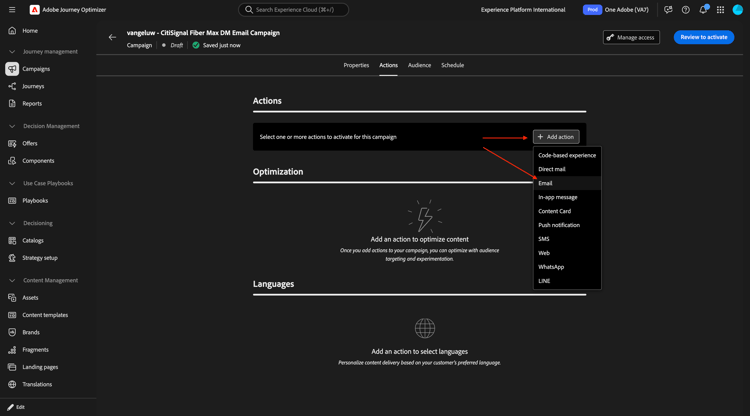Click the Edit pencil icon
Viewport: 750px width, 416px height.
click(x=11, y=407)
